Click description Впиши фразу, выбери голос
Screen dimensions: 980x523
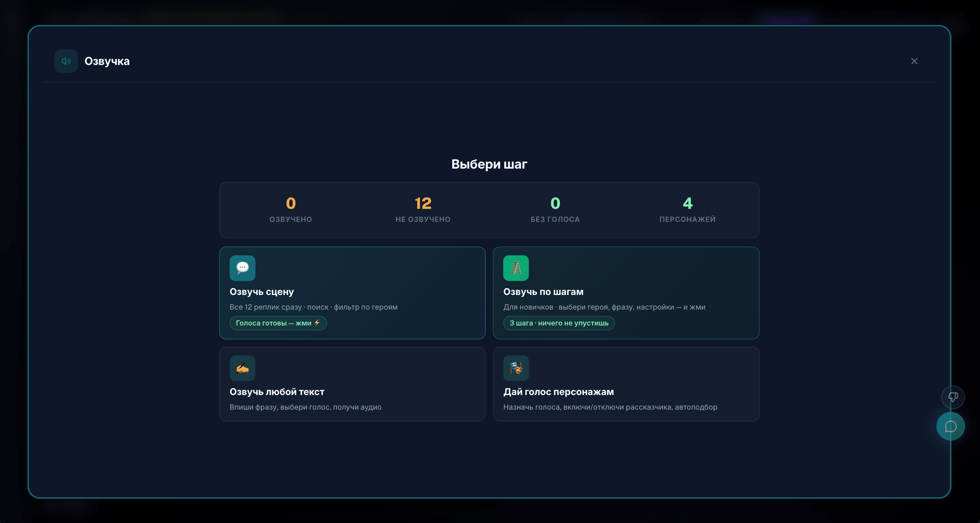(x=305, y=407)
